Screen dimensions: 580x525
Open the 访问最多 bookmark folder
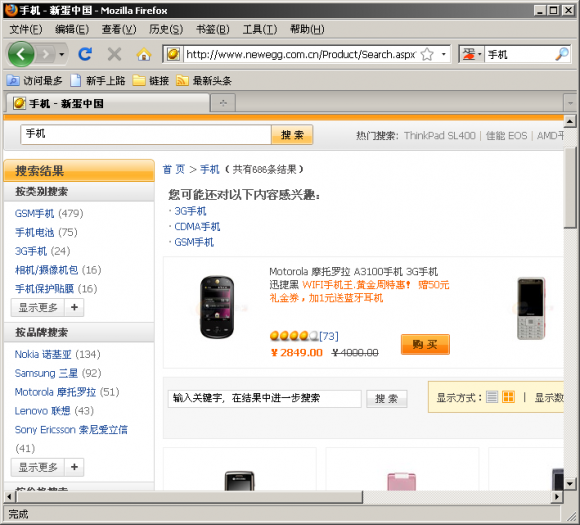pyautogui.click(x=34, y=80)
